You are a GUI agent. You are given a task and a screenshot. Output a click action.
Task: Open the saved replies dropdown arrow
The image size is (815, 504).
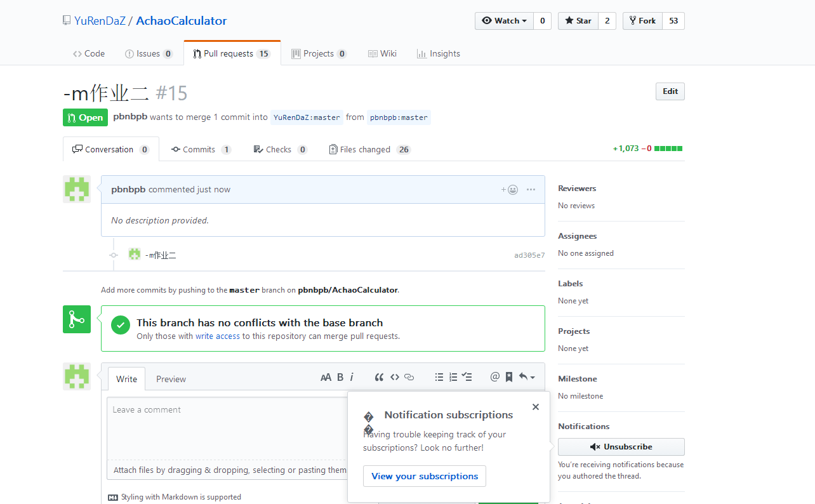[527, 377]
